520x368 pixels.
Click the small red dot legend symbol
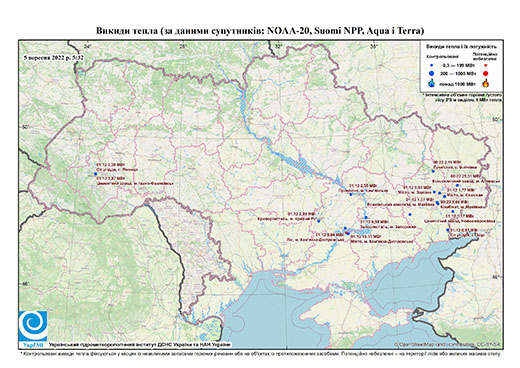tap(485, 65)
